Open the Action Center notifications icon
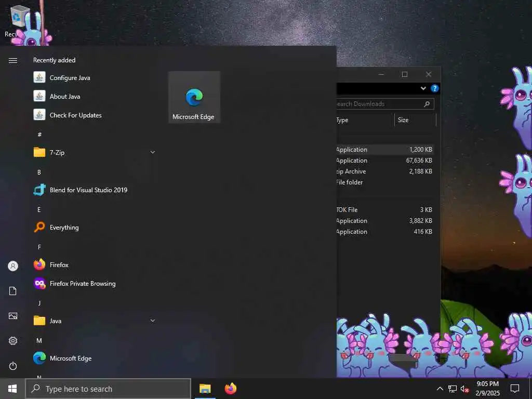Screen dimensions: 532x399 pos(515,389)
